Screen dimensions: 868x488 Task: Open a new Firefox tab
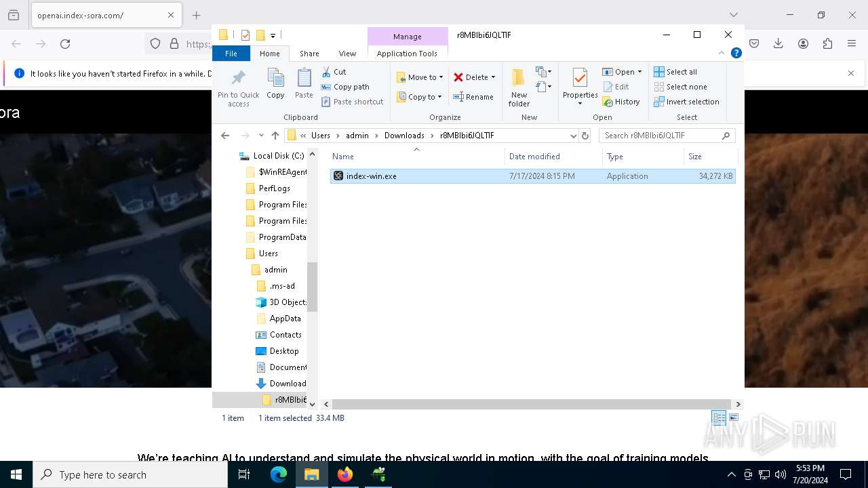pyautogui.click(x=196, y=15)
